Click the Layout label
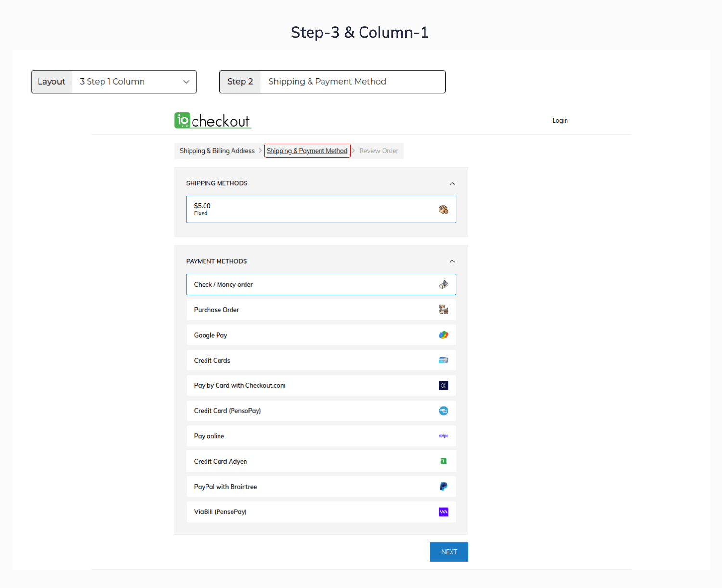 point(52,82)
